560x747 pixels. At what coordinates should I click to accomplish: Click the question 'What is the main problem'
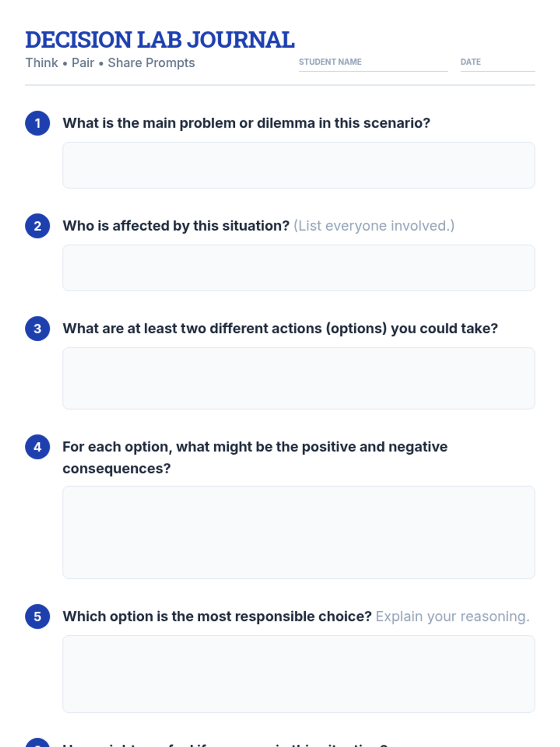click(246, 123)
